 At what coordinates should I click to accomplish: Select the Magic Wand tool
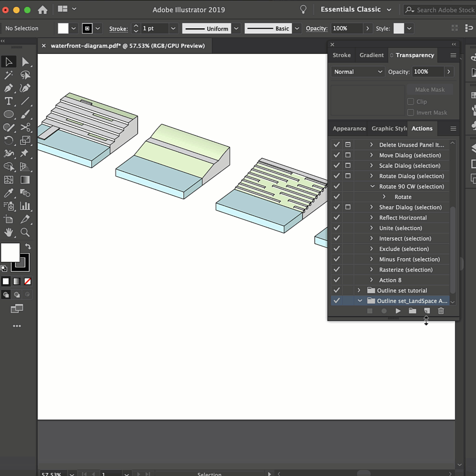(8, 75)
